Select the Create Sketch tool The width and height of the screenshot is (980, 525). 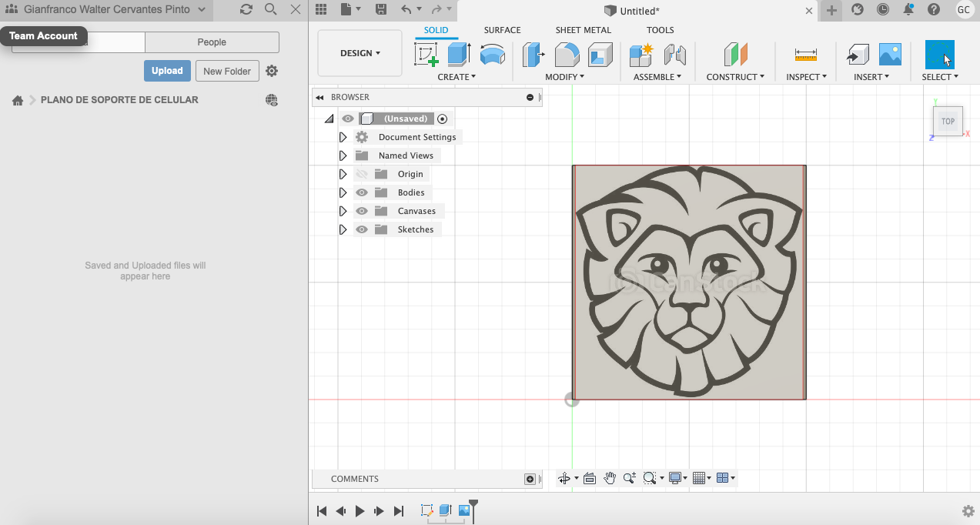pyautogui.click(x=426, y=55)
